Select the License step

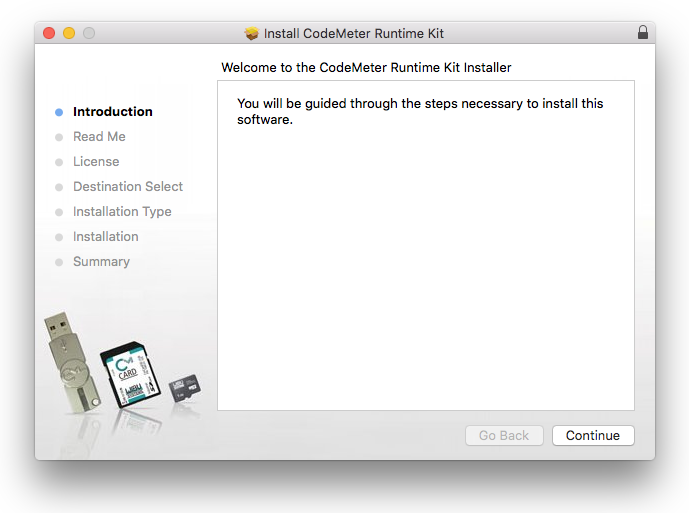pyautogui.click(x=96, y=162)
